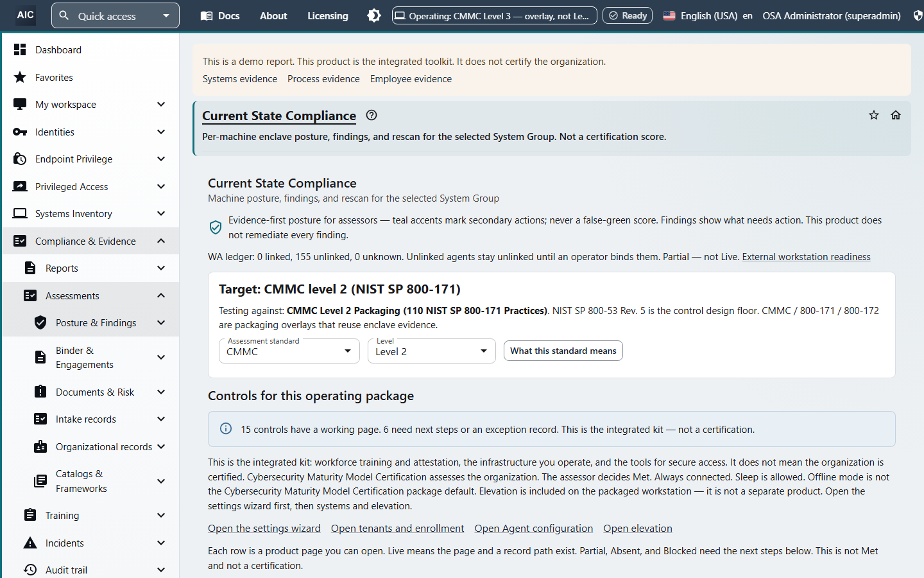Collapse the Compliance & Evidence section
The width and height of the screenshot is (924, 578).
pyautogui.click(x=161, y=241)
